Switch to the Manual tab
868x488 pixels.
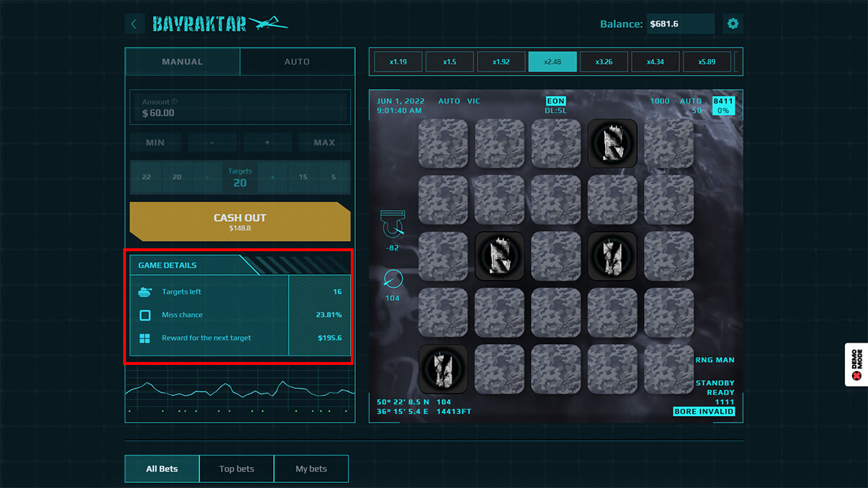182,62
